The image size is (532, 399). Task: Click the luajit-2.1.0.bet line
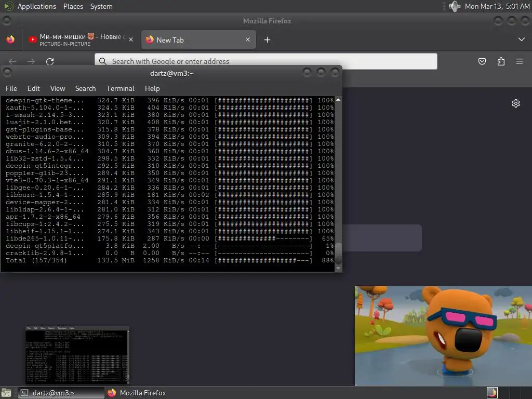tap(170, 122)
